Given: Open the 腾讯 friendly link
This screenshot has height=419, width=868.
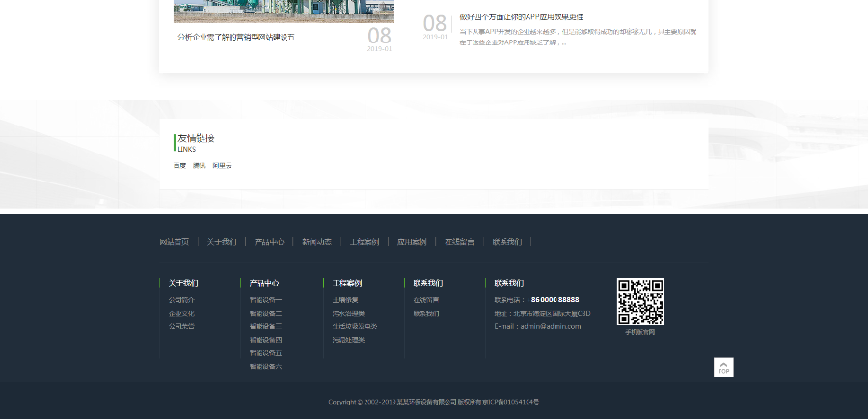Looking at the screenshot, I should coord(200,166).
